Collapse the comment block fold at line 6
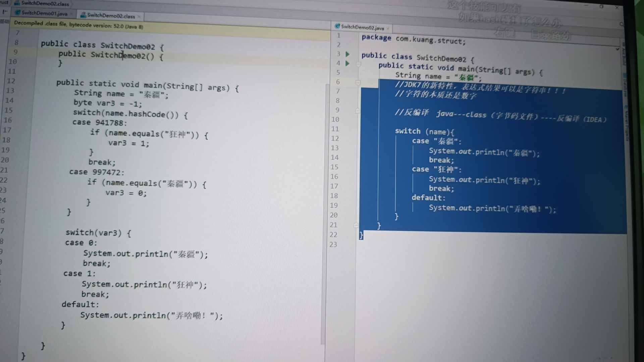Viewport: 644px width, 362px height. point(358,82)
